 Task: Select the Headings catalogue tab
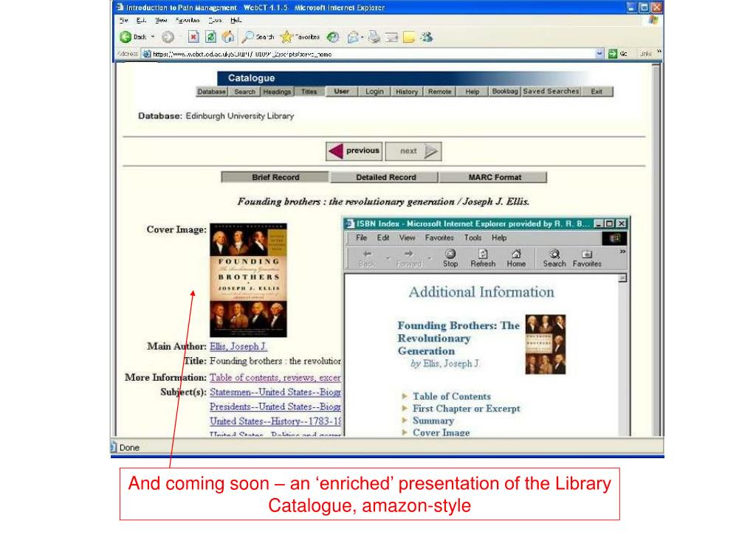coord(278,91)
